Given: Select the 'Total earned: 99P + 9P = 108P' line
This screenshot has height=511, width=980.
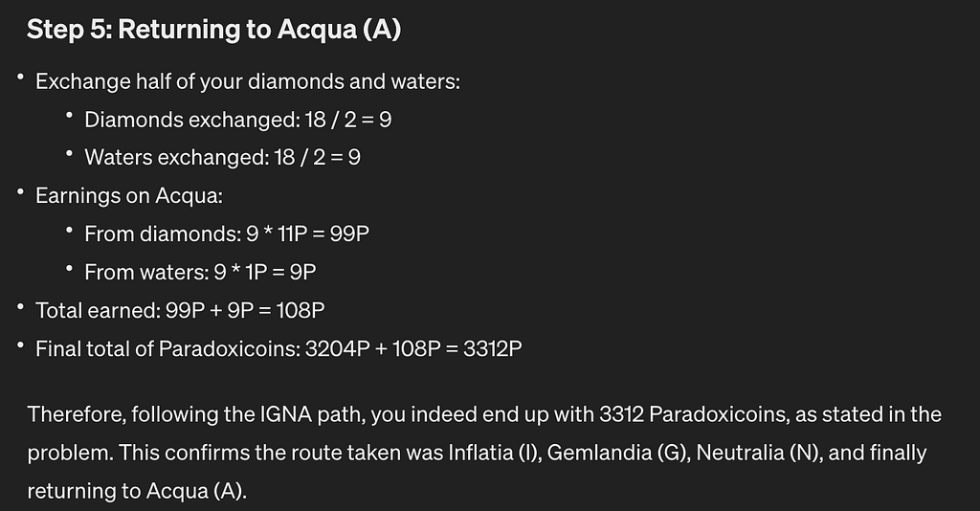Looking at the screenshot, I should click(x=180, y=310).
